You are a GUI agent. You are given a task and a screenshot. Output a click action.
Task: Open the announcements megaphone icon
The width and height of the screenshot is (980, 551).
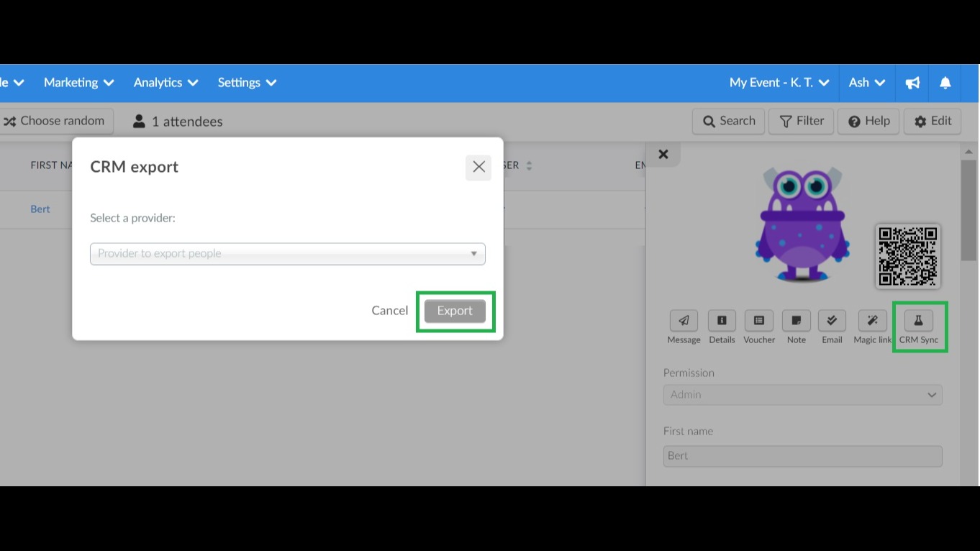(912, 83)
